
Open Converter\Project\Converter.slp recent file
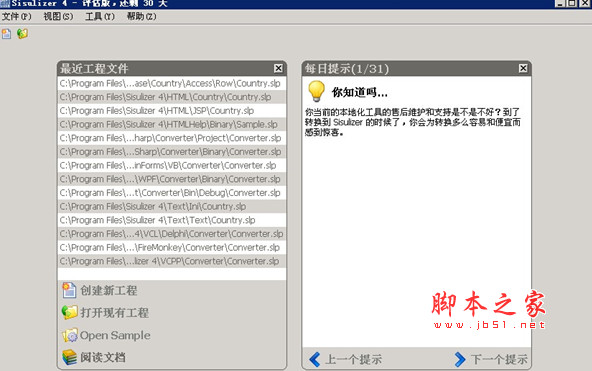click(172, 138)
